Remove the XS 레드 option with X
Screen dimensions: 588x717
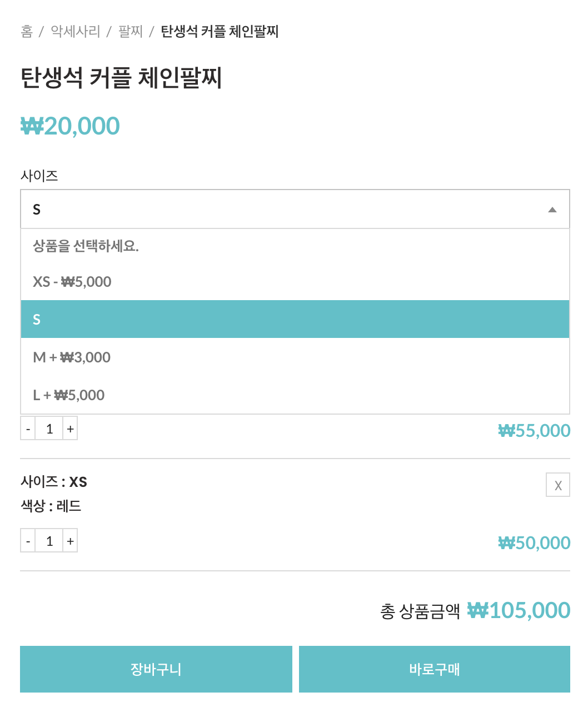point(557,485)
